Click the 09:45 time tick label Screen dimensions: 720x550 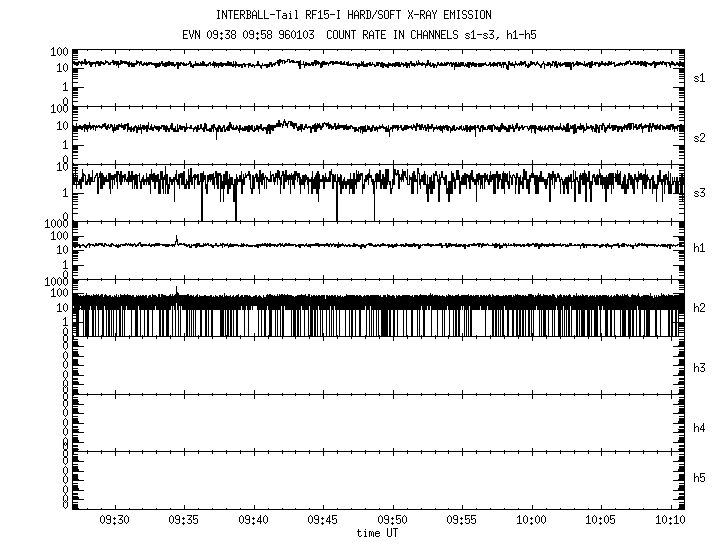point(324,520)
